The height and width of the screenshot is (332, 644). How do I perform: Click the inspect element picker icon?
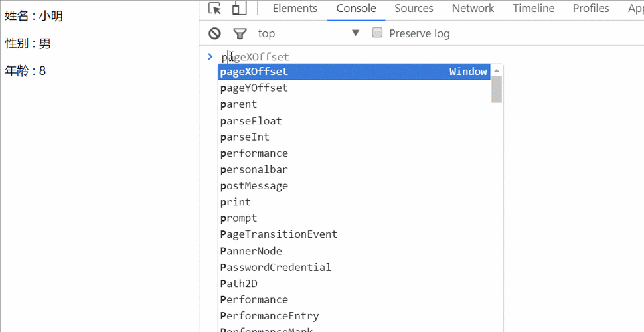tap(214, 9)
